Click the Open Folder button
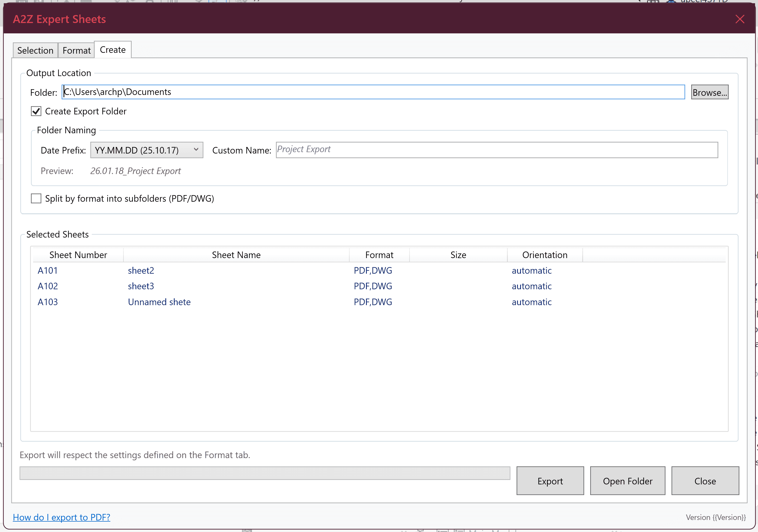 pos(627,481)
